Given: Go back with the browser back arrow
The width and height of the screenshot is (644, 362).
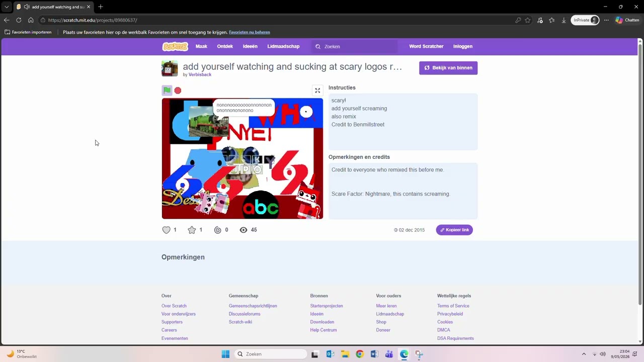Looking at the screenshot, I should 7,20.
